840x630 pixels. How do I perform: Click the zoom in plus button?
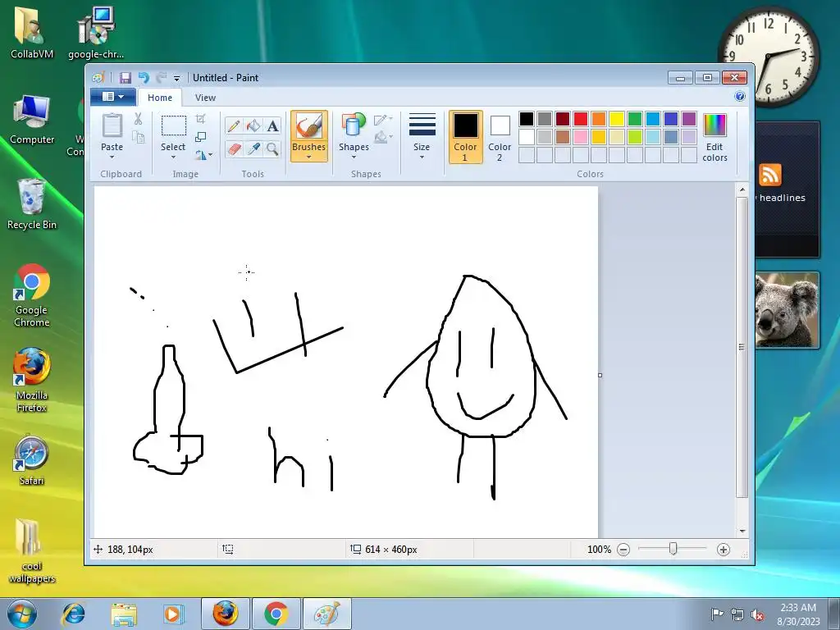(724, 550)
